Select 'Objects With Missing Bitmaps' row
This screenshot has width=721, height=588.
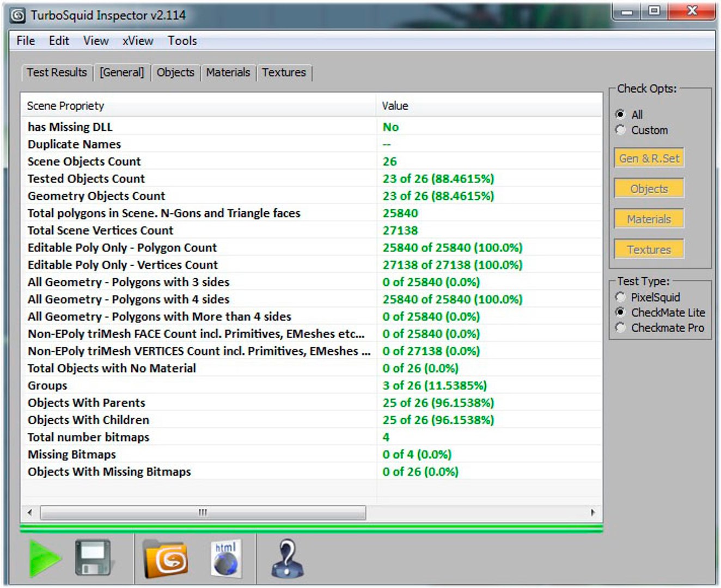point(311,472)
